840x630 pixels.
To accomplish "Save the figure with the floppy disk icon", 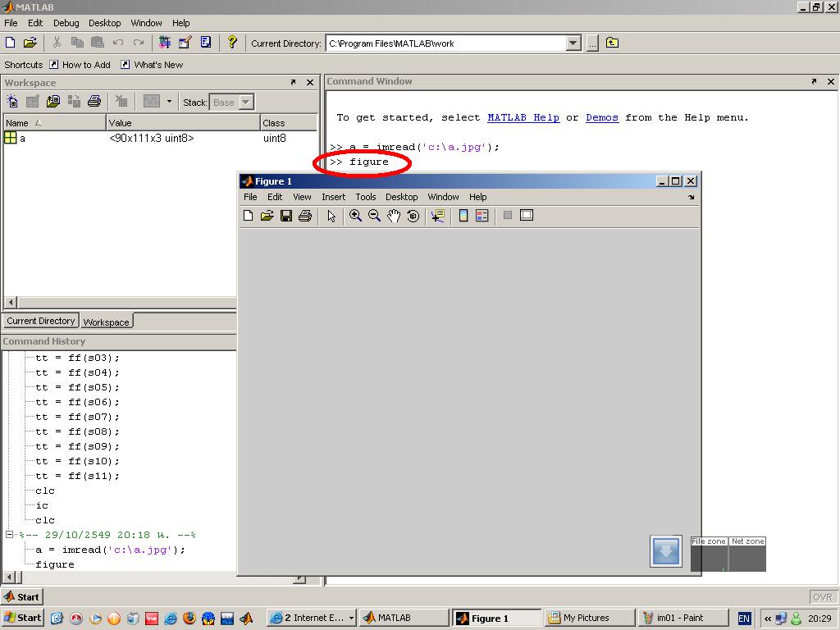I will click(286, 216).
